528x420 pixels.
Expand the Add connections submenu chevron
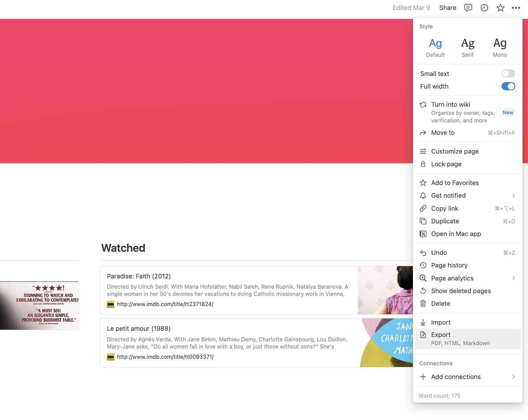513,377
